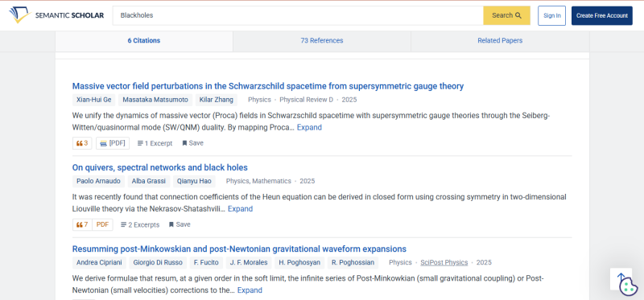Save the Massive vector field paper

[x=192, y=143]
